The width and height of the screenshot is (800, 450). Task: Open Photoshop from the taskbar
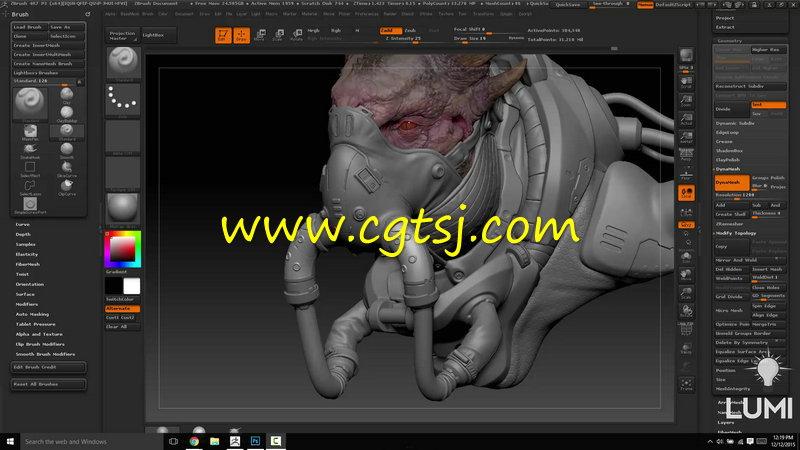coord(255,441)
